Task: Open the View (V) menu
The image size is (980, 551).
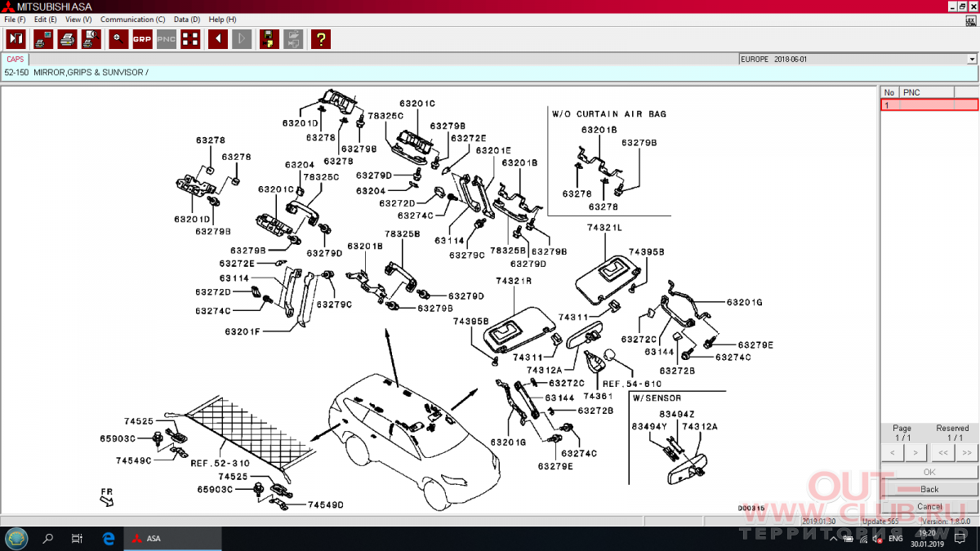Action: 78,19
